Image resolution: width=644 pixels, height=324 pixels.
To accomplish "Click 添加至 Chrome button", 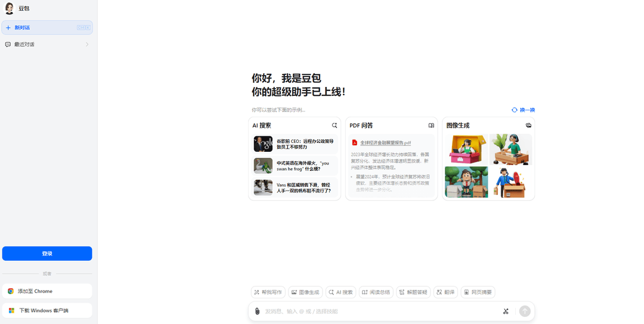I will tap(47, 291).
